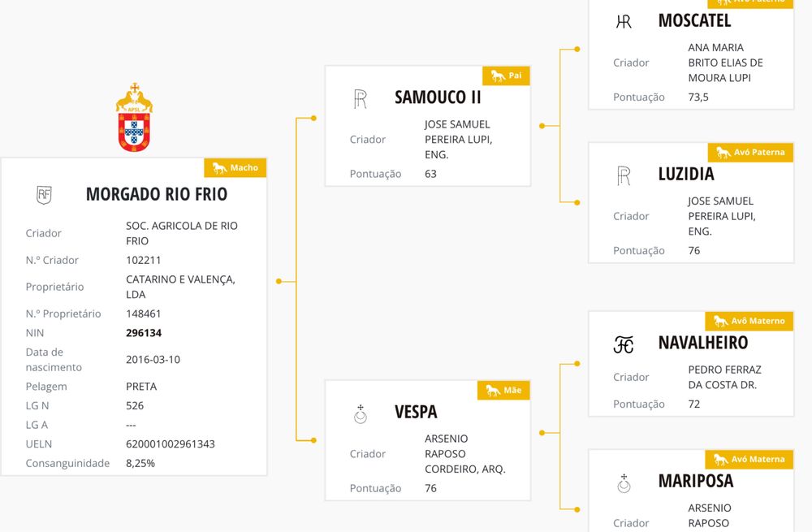Open the dam VESPA's page
812x532 pixels.
click(416, 412)
